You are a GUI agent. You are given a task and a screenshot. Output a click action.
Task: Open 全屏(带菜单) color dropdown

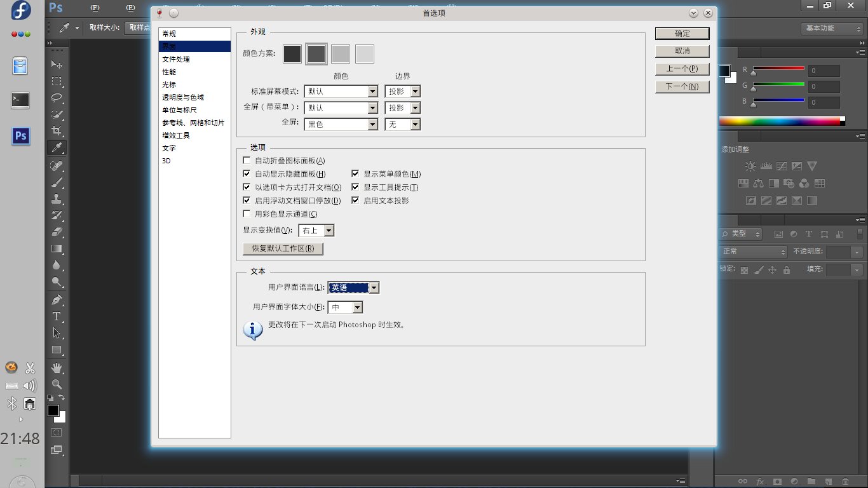coord(341,108)
